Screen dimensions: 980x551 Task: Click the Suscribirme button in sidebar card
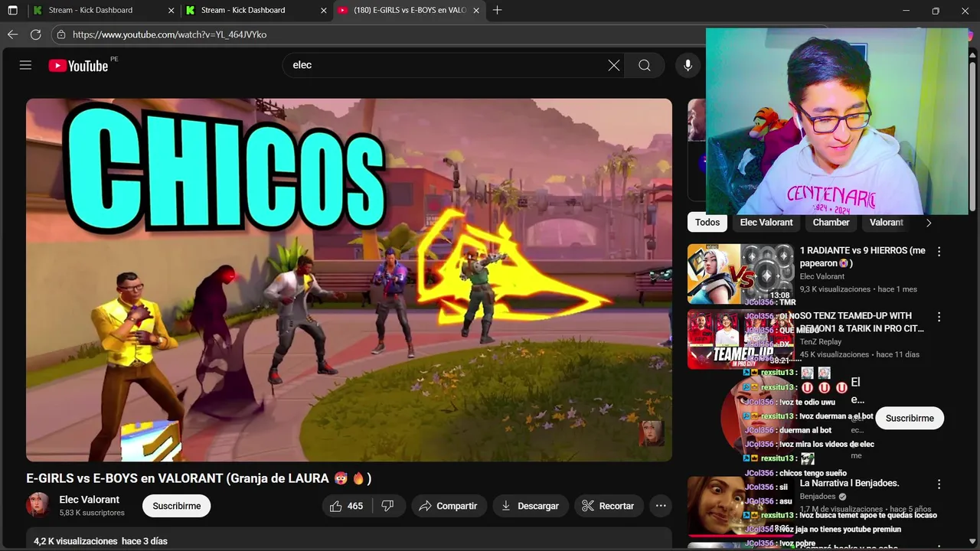910,419
